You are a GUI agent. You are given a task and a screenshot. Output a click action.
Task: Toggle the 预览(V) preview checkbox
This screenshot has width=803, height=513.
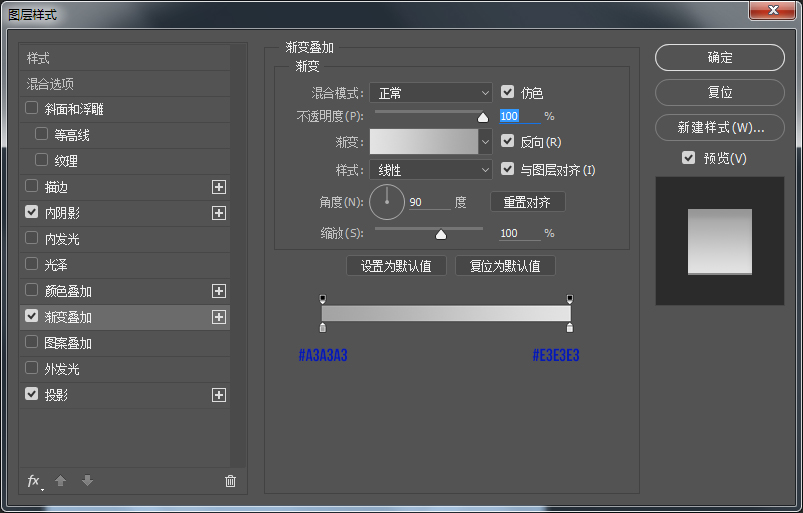coord(689,158)
